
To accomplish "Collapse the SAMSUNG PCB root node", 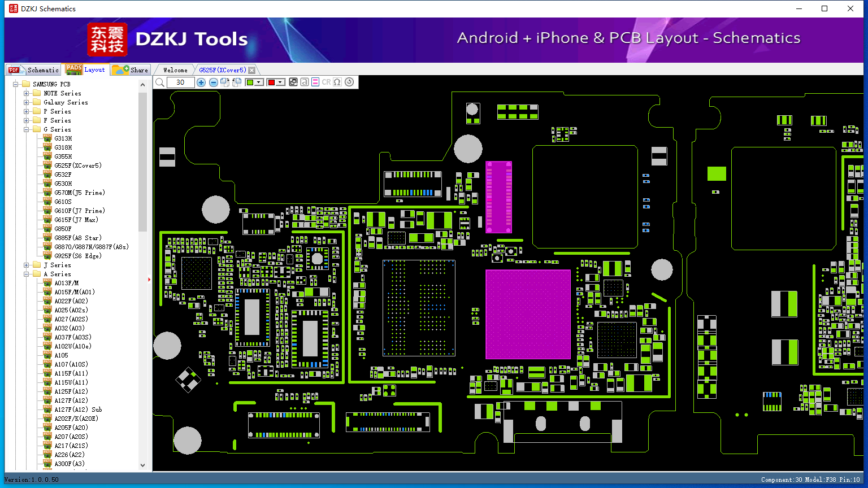I will pos(16,84).
